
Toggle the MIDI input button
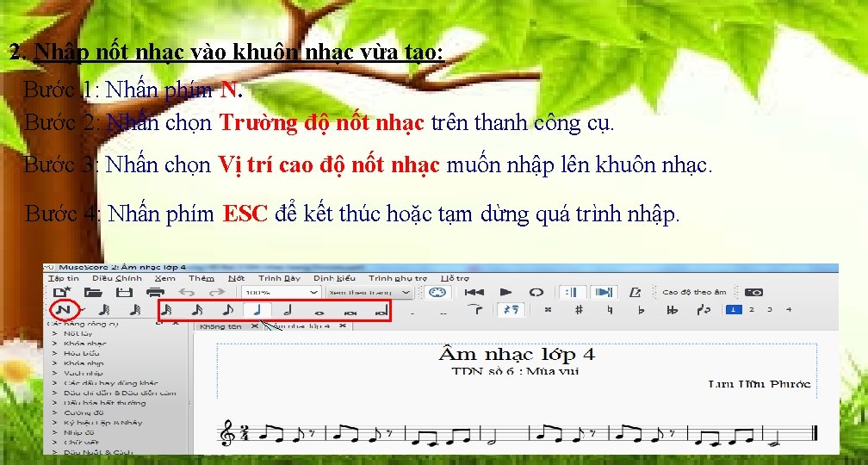pos(437,292)
